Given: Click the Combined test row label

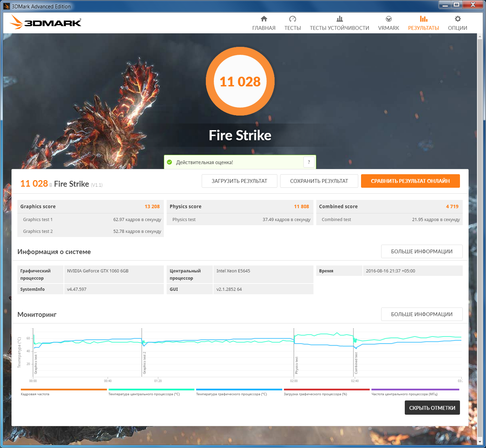Looking at the screenshot, I should (336, 219).
